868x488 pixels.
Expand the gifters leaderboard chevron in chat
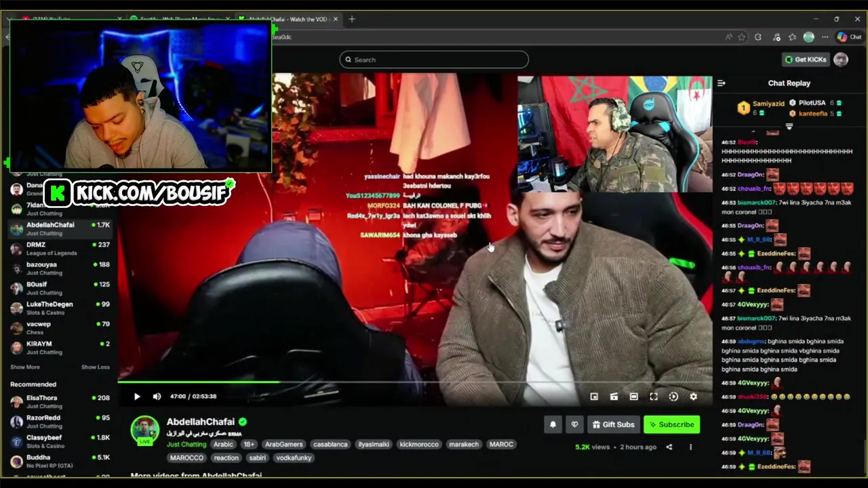coord(789,126)
